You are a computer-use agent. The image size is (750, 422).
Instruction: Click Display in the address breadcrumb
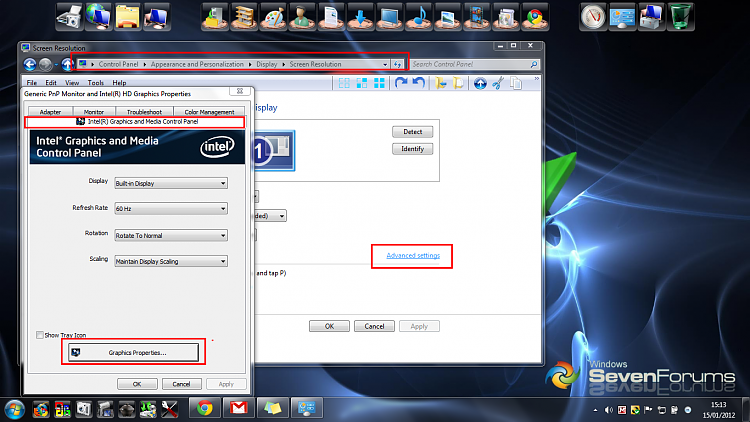266,64
